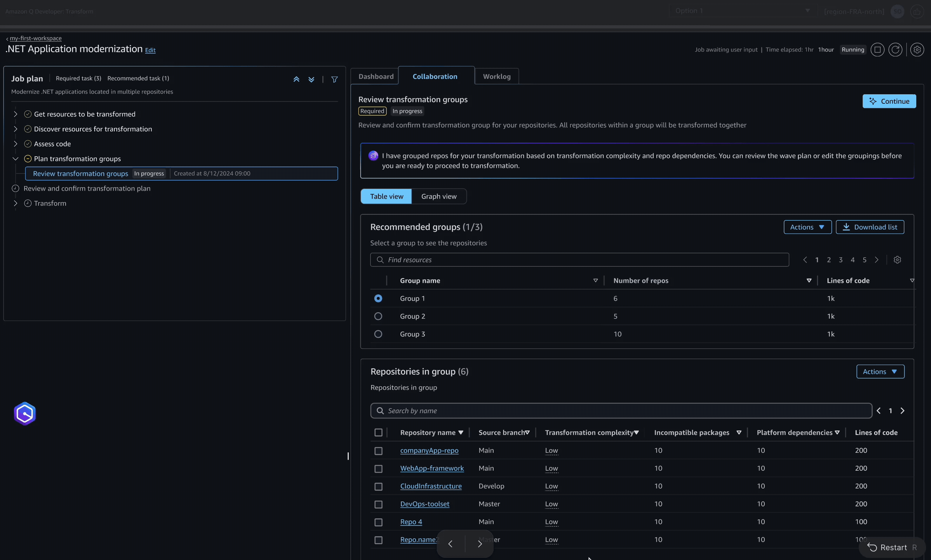Click the Job plan filter icon
Viewport: 931px width, 560px height.
pyautogui.click(x=334, y=79)
